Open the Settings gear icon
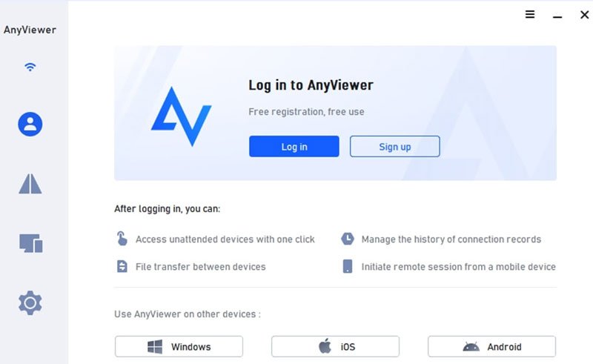This screenshot has width=593, height=364. pyautogui.click(x=30, y=302)
